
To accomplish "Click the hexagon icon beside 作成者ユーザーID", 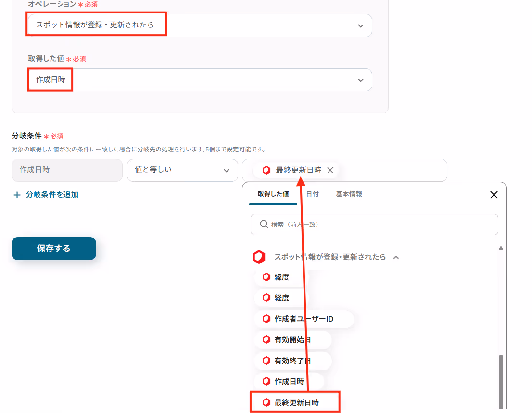I will pyautogui.click(x=266, y=319).
